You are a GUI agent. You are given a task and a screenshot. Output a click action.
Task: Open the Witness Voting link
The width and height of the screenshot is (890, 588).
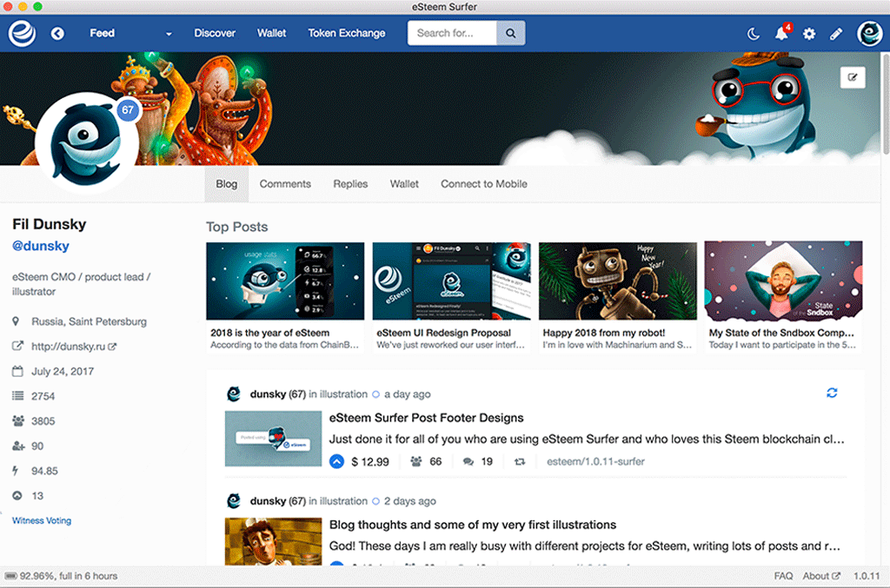pos(42,520)
